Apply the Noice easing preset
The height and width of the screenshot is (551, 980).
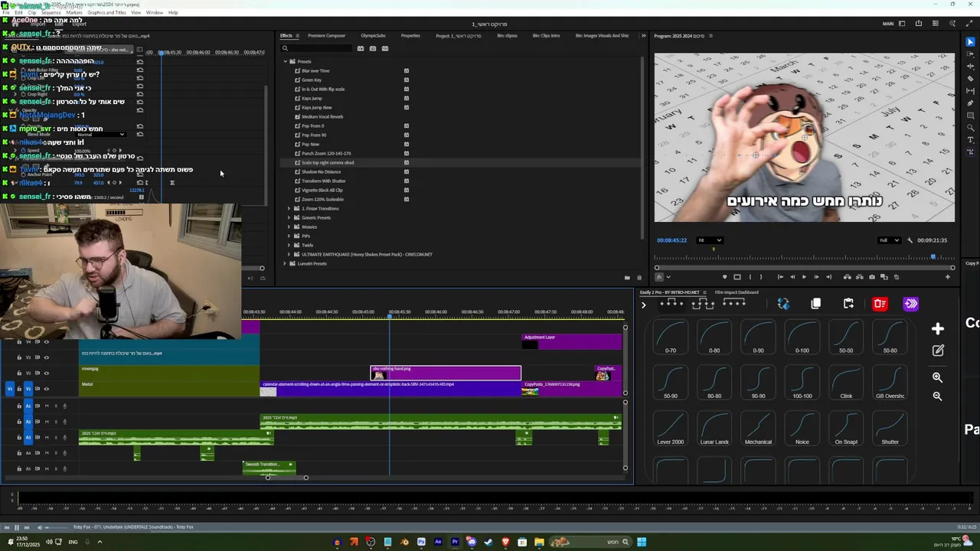click(x=802, y=429)
